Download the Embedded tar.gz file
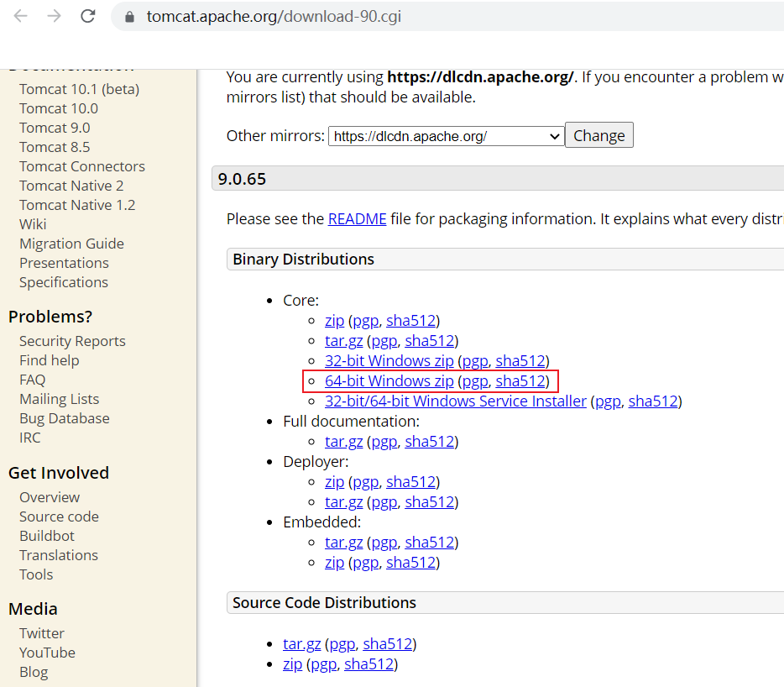This screenshot has width=784, height=687. point(343,543)
